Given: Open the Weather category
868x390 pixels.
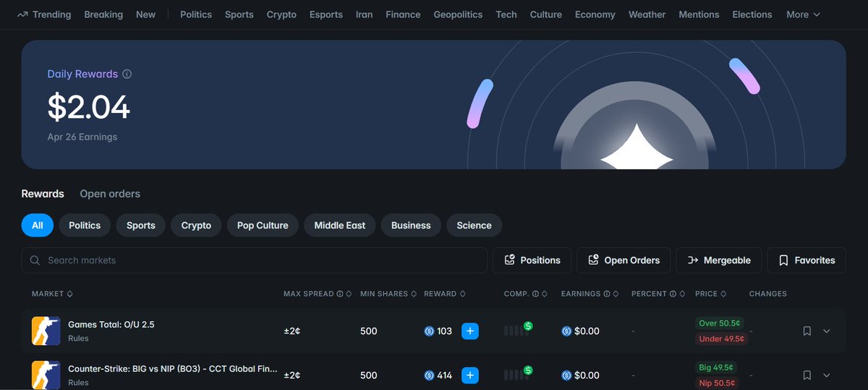Looking at the screenshot, I should tap(647, 14).
